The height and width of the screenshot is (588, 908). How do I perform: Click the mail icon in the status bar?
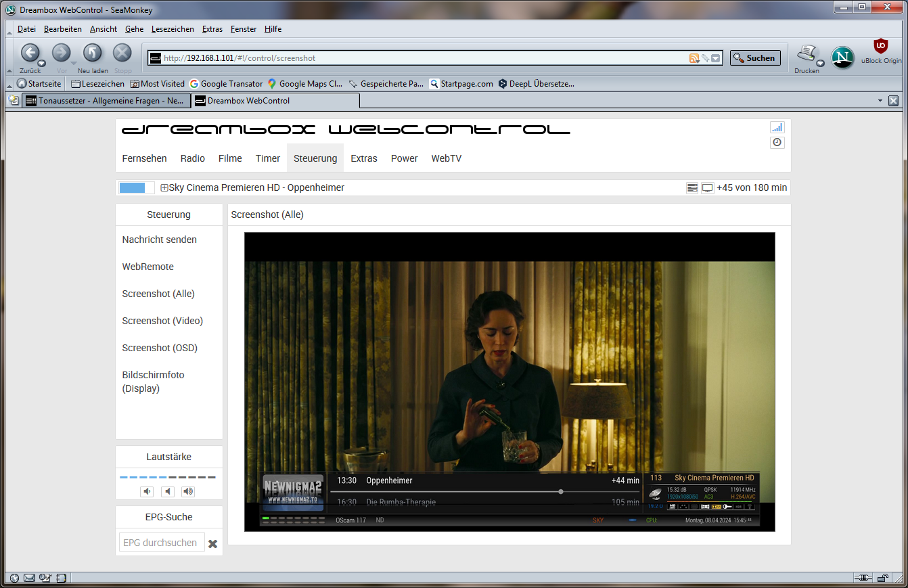tap(29, 578)
